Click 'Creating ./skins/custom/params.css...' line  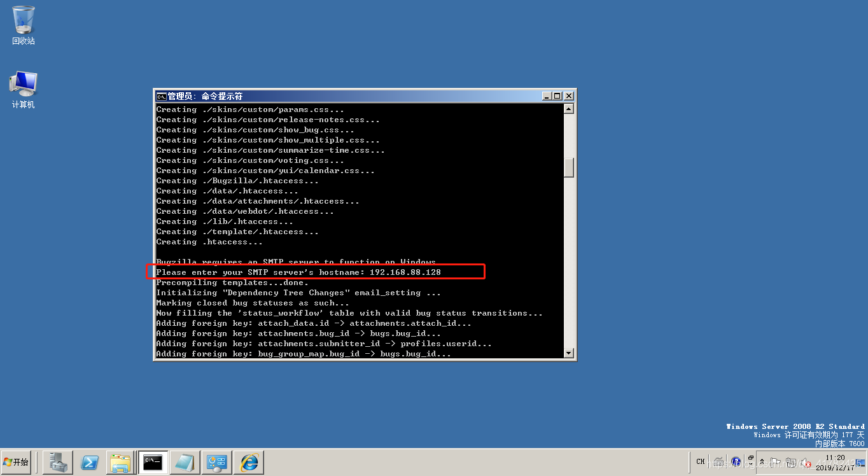[x=250, y=109]
